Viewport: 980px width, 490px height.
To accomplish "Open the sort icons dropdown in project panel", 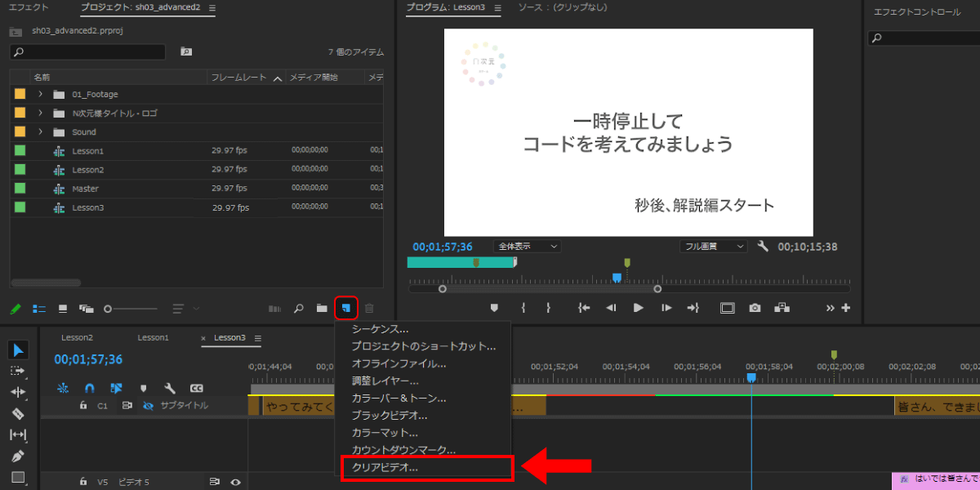I will [x=185, y=309].
